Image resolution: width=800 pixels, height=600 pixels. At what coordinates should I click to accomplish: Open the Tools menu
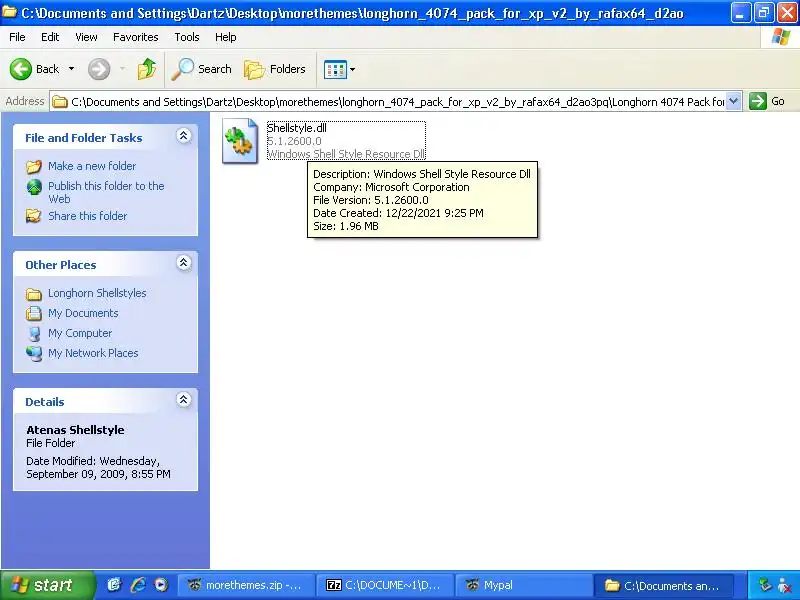pyautogui.click(x=187, y=37)
